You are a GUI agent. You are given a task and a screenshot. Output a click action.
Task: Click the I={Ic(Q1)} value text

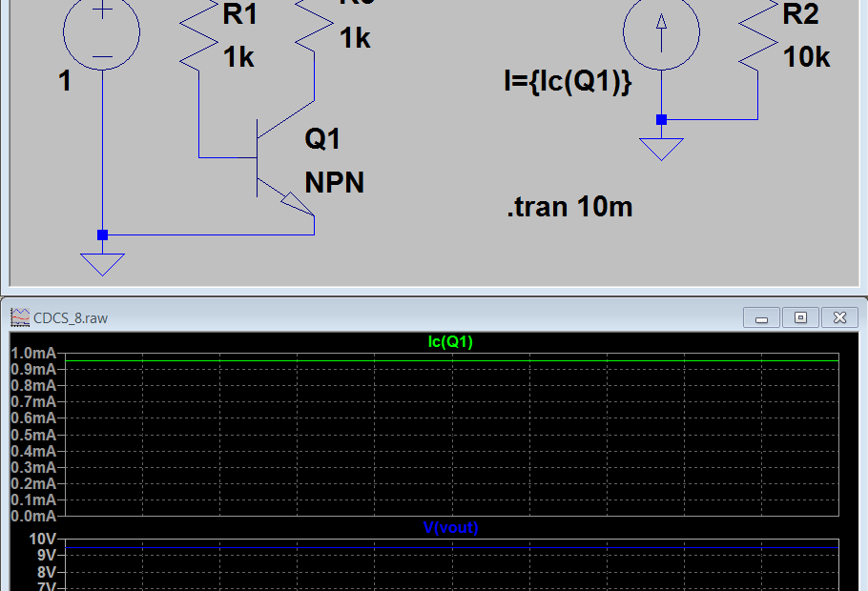pos(568,81)
